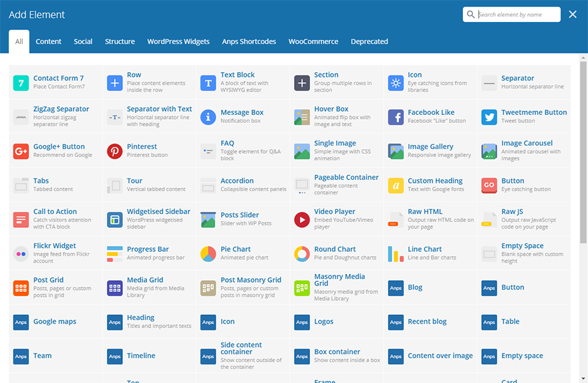588x383 pixels.
Task: Click the Empty Space element title
Action: [523, 245]
